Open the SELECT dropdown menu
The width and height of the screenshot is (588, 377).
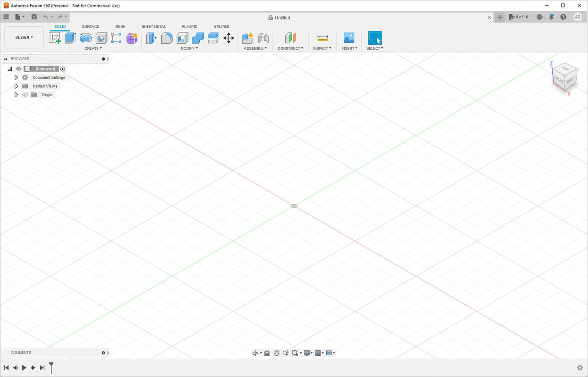click(375, 49)
